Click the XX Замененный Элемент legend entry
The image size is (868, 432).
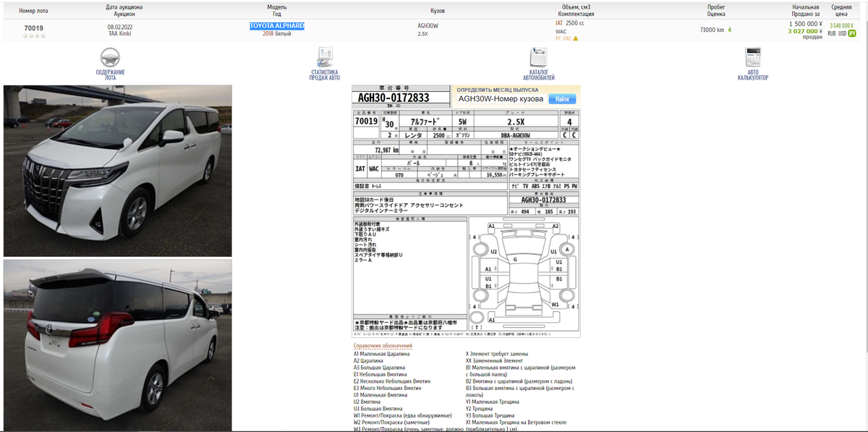495,360
